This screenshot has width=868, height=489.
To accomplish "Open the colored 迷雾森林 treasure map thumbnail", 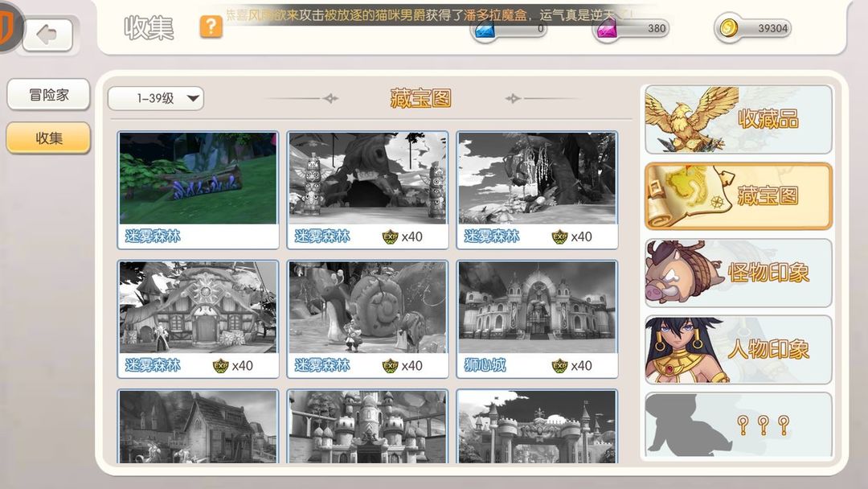I will pyautogui.click(x=199, y=190).
